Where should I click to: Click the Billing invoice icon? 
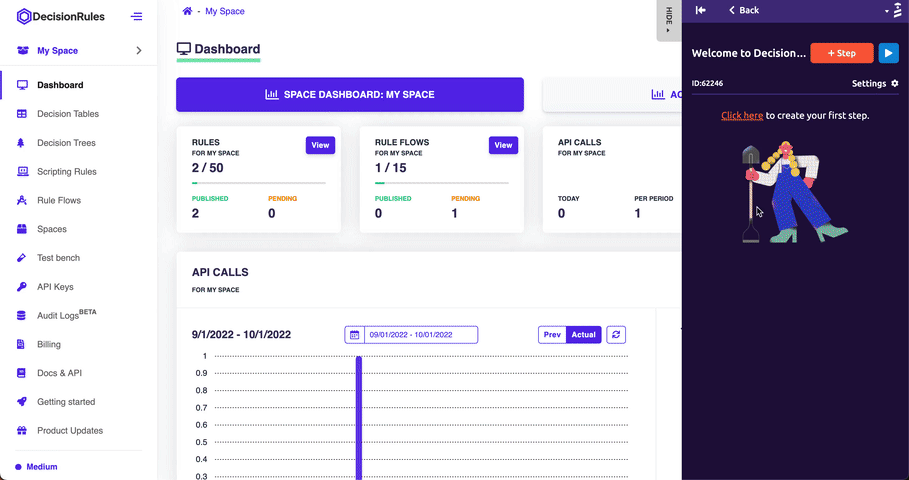click(21, 344)
